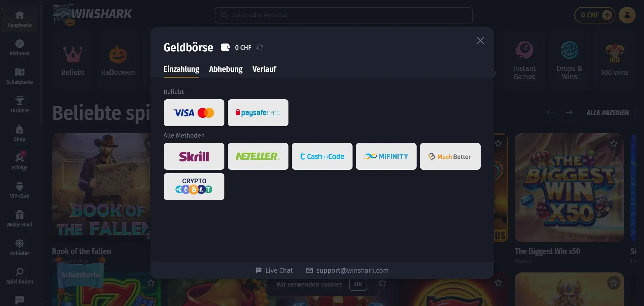Select Visa Mastercard payment method
The height and width of the screenshot is (306, 644).
point(194,113)
